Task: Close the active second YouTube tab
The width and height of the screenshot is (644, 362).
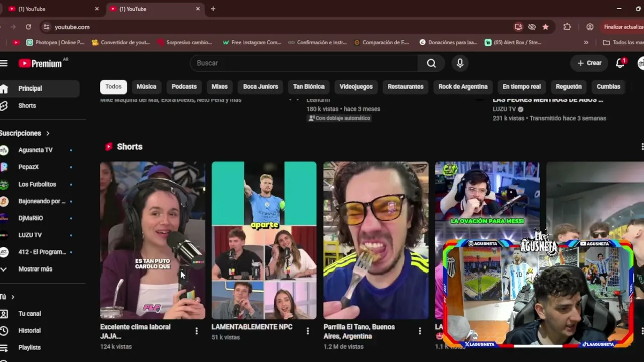Action: click(x=198, y=9)
